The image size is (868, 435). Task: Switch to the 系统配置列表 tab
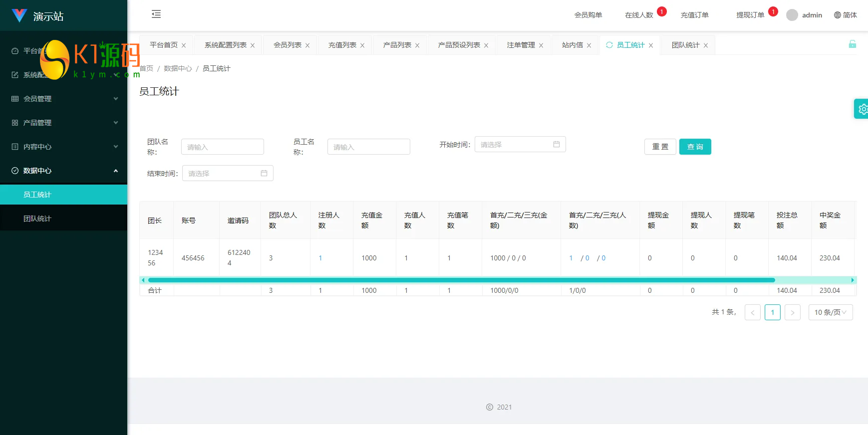(226, 45)
